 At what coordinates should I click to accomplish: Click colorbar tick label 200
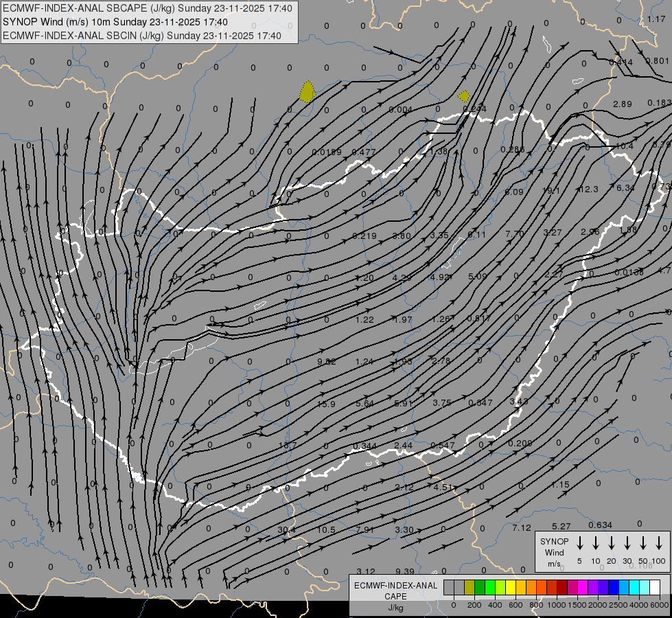pos(474,605)
